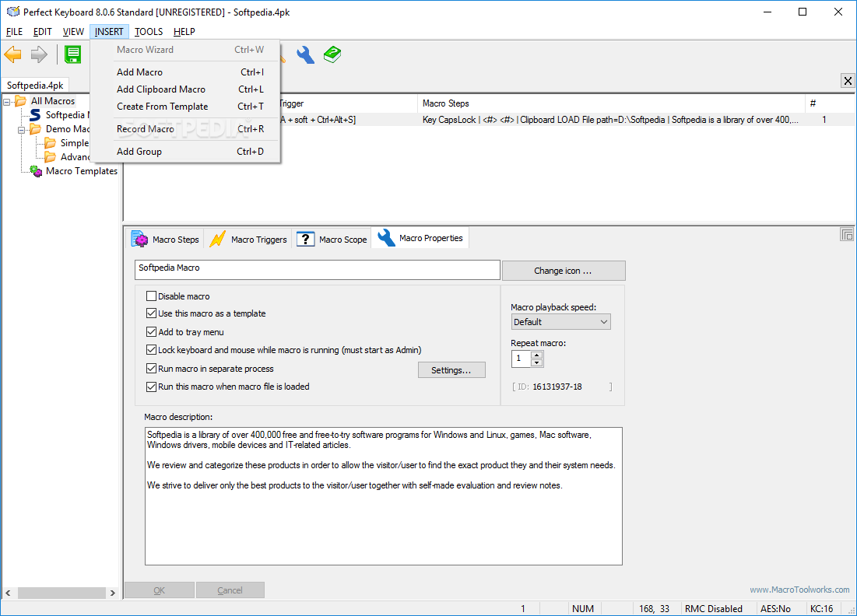Click the Softpedia S macro icon in tree
The width and height of the screenshot is (857, 616).
[x=35, y=114]
